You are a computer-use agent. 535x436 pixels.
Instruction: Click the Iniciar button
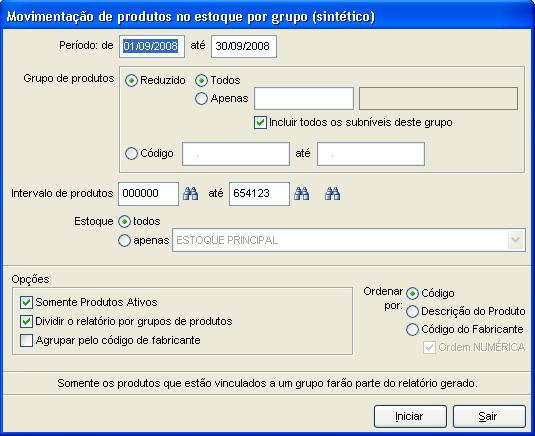(410, 416)
